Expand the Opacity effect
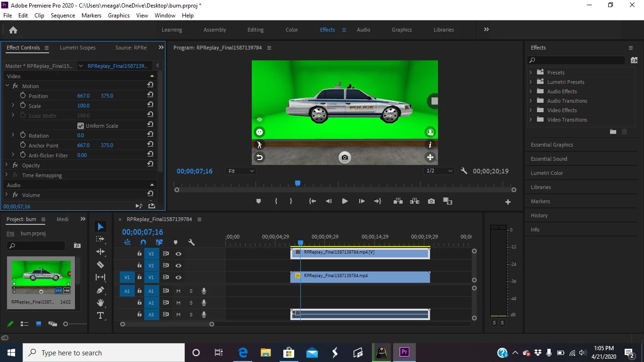The image size is (644, 362). (7, 165)
